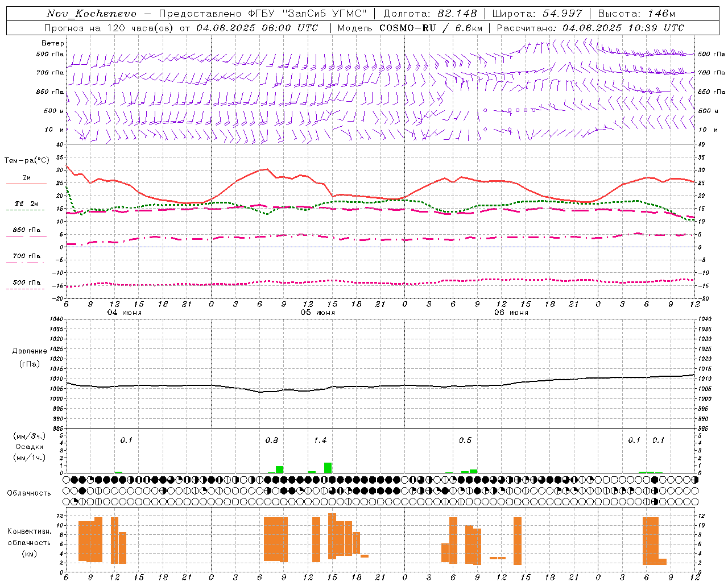Viewport: 728px width, 582px height.
Task: Click the provider text "ЗапСиб УГМС"
Action: click(324, 14)
